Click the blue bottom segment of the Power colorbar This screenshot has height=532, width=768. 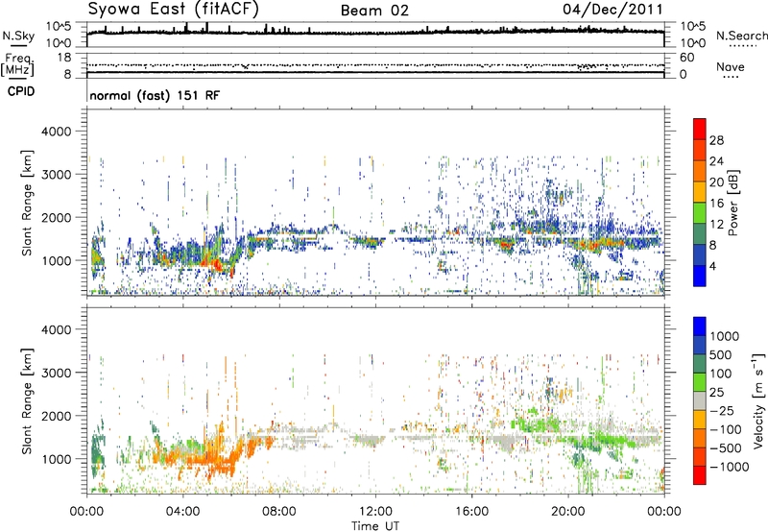pos(700,276)
